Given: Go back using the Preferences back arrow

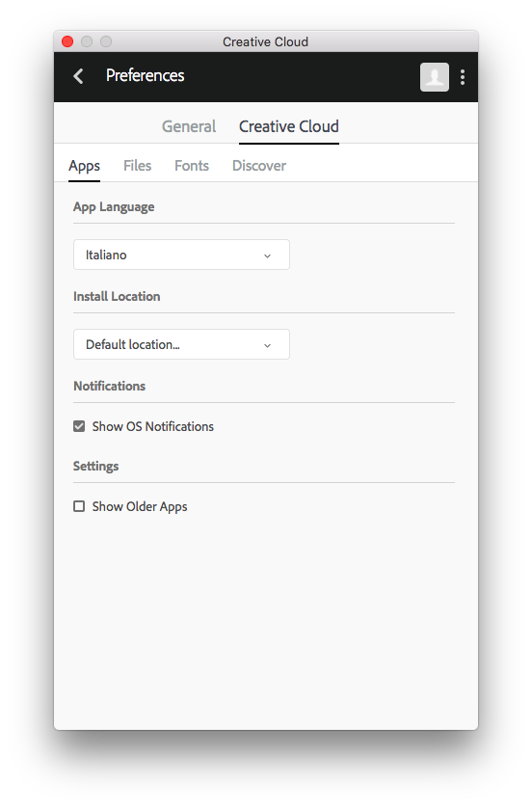Looking at the screenshot, I should [78, 76].
